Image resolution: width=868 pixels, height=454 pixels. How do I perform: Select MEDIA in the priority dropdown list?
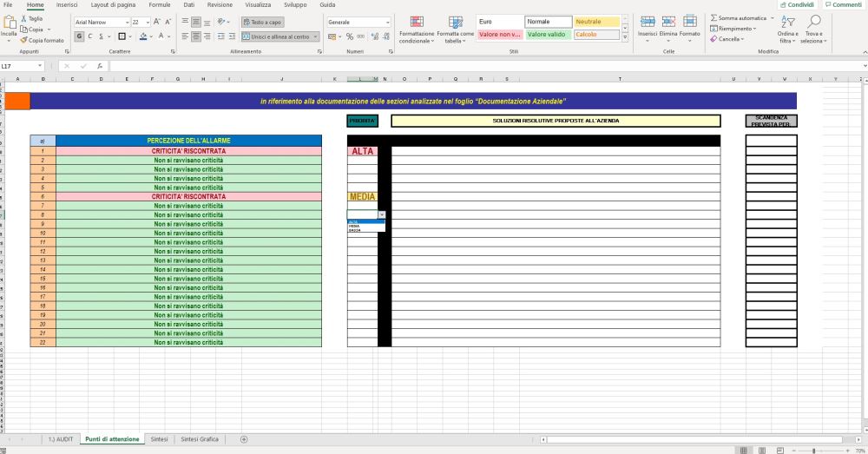366,226
